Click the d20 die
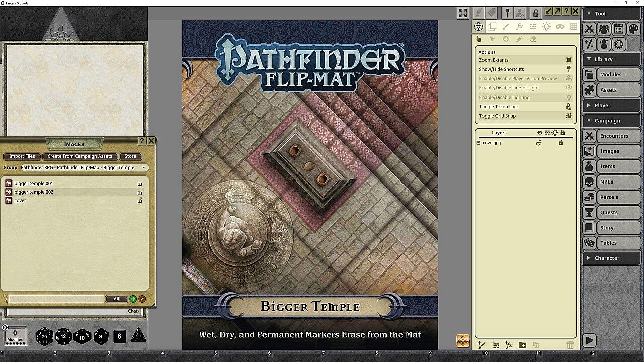This screenshot has width=644, height=362. click(45, 336)
